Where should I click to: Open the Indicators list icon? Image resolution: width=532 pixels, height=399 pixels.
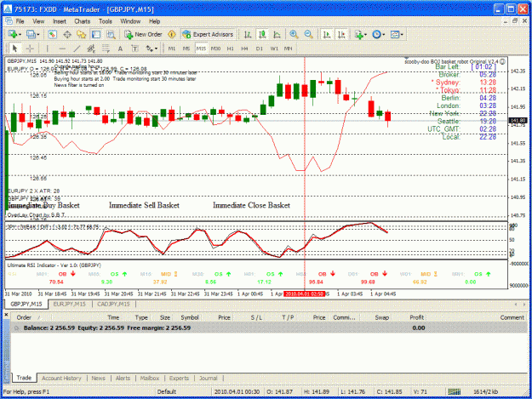(x=358, y=34)
